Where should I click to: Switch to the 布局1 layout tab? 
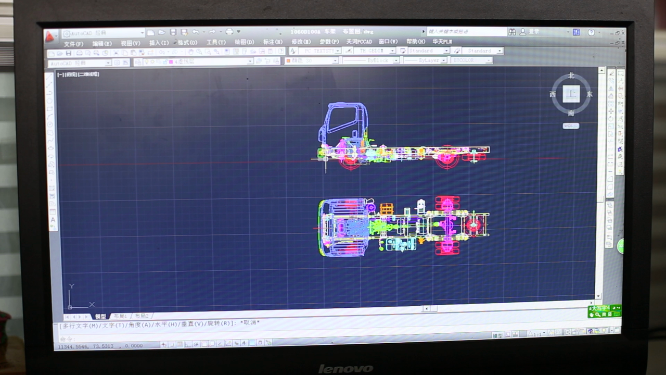point(120,316)
